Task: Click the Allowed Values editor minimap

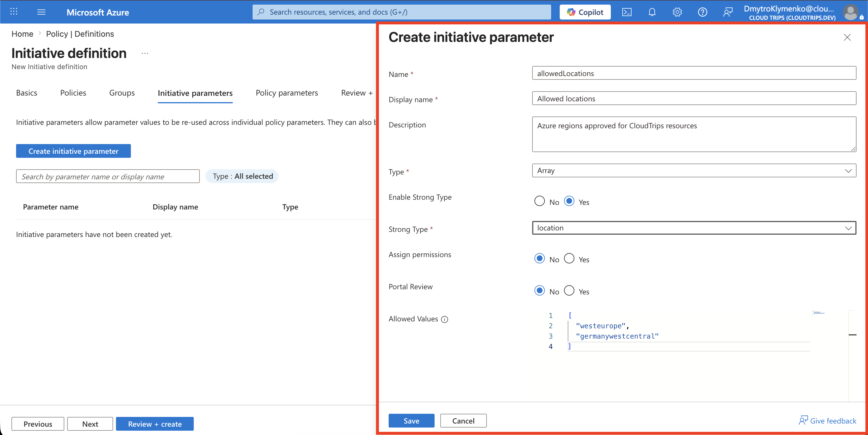Action: 819,313
